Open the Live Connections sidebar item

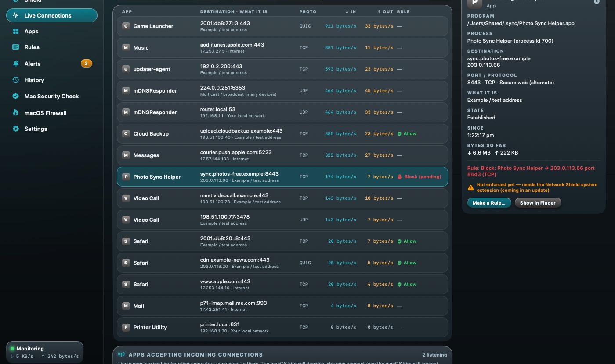pos(52,15)
